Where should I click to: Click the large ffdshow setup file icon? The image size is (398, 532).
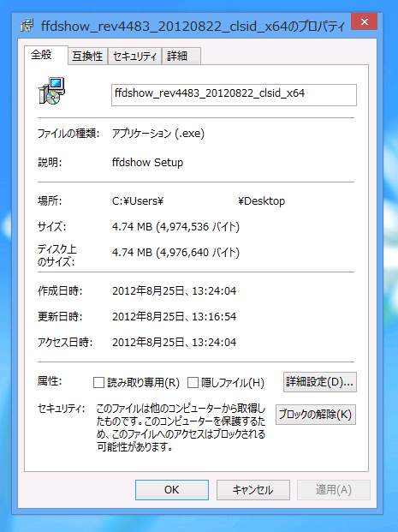coord(51,91)
